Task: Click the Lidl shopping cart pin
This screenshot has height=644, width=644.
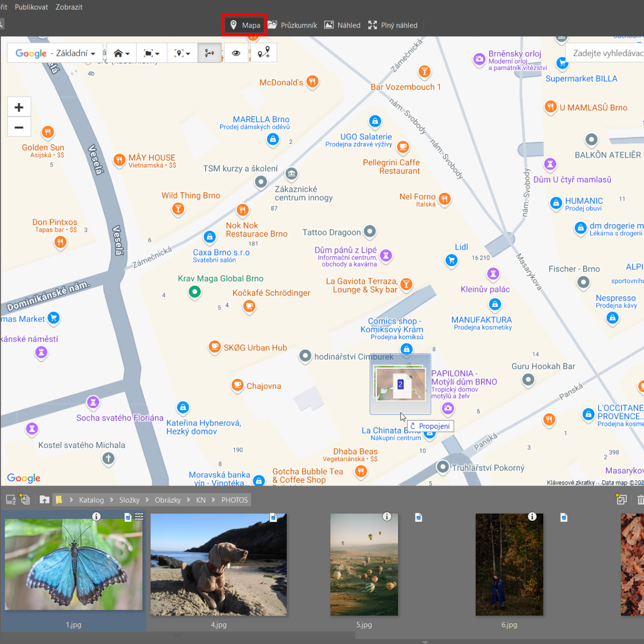Action: pos(451,260)
